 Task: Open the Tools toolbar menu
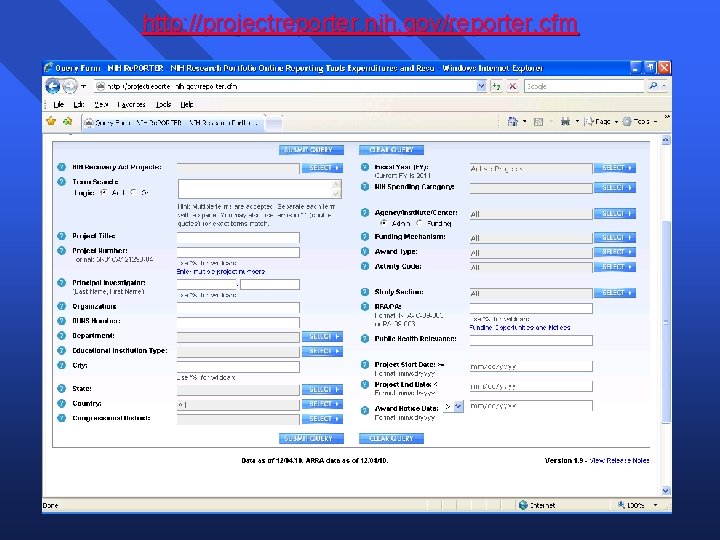coord(640,122)
